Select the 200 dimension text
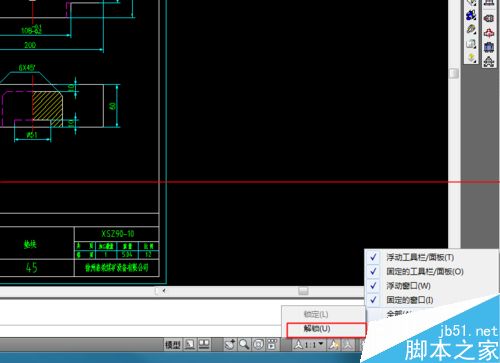Image resolution: width=500 pixels, height=363 pixels. 30,45
